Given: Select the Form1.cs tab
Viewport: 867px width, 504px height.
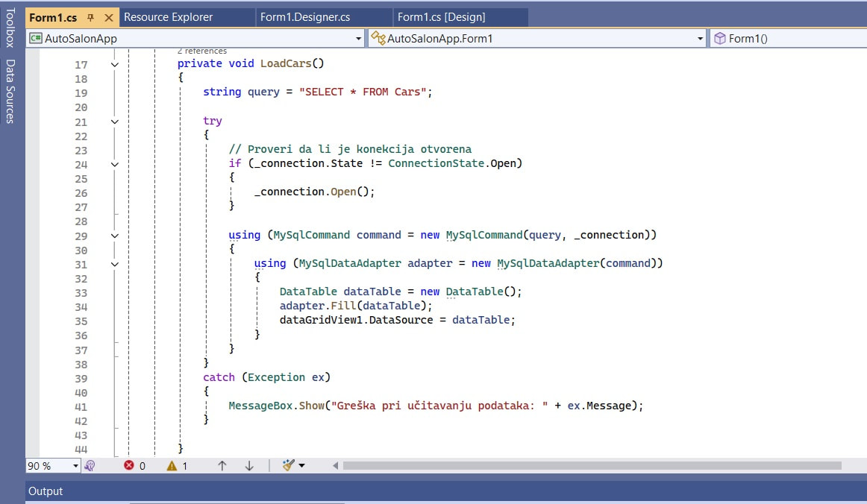Looking at the screenshot, I should (53, 18).
